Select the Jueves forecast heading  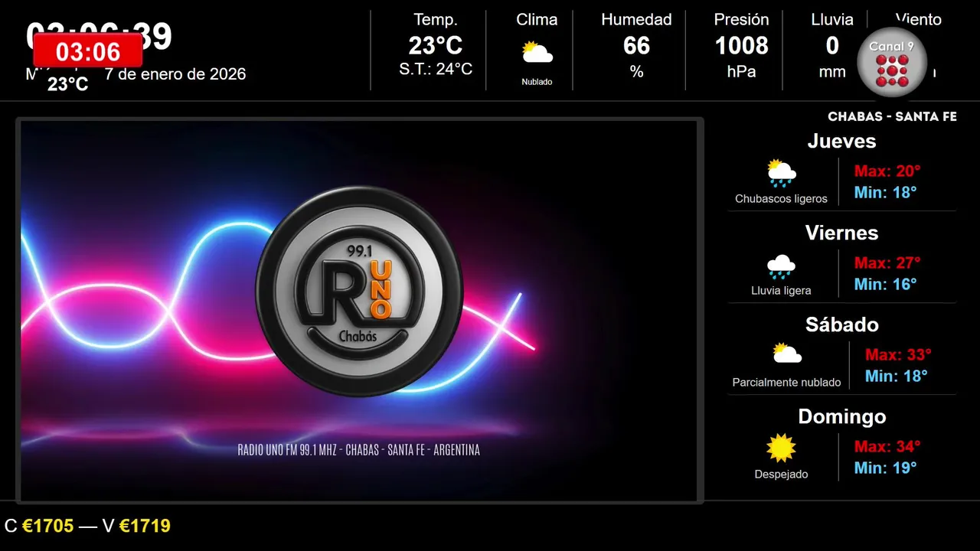pyautogui.click(x=841, y=141)
